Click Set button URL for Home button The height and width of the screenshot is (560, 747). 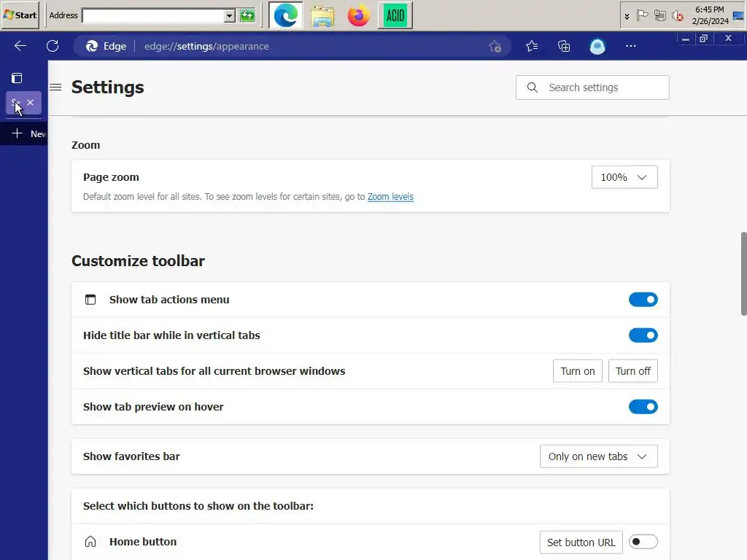coord(581,542)
